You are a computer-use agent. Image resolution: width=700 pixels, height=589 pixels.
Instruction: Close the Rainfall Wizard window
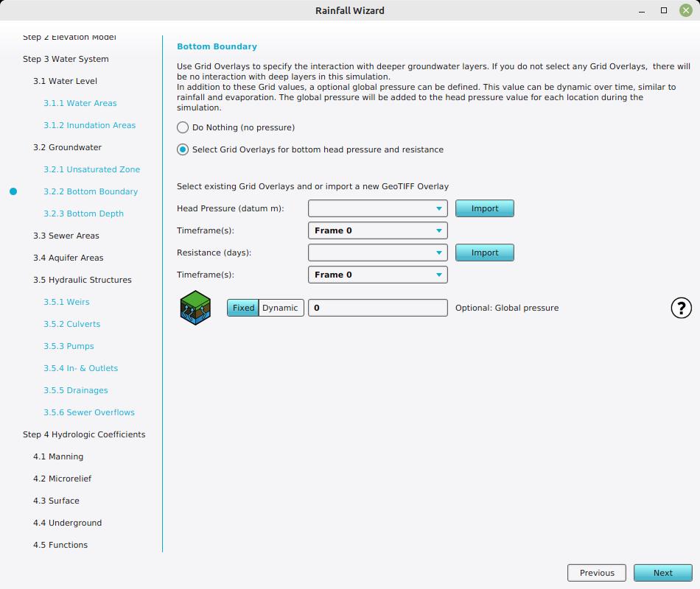(685, 10)
